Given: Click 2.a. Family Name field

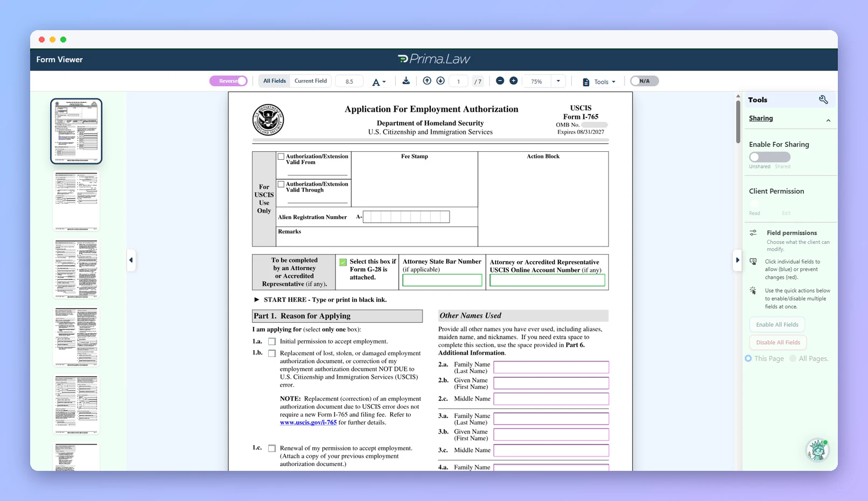Looking at the screenshot, I should (x=551, y=367).
